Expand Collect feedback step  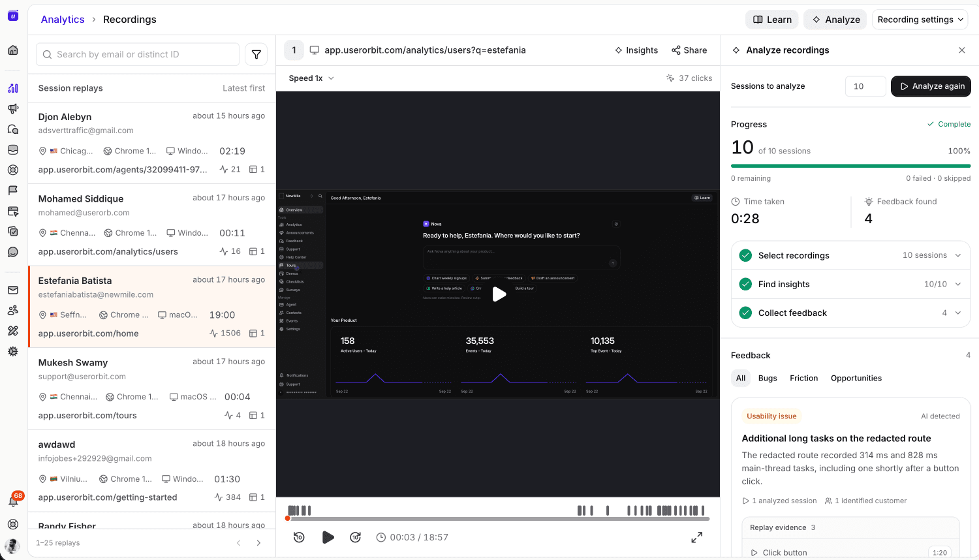[850, 313]
